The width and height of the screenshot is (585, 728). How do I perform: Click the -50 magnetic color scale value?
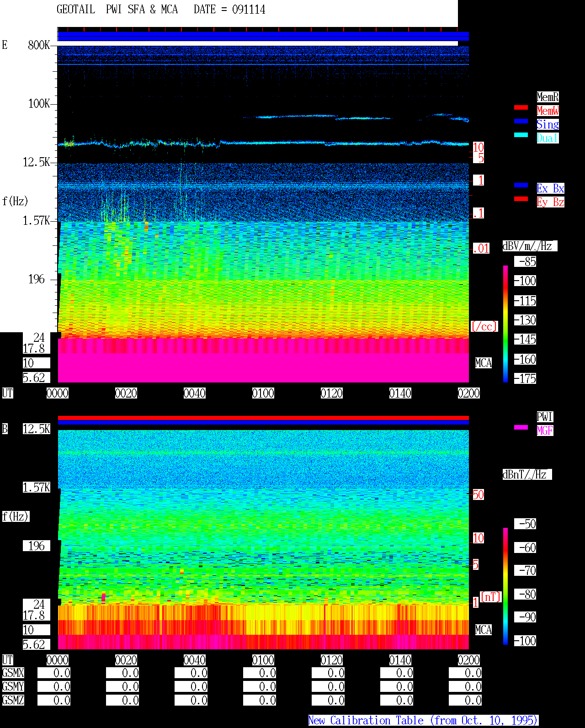coord(526,524)
